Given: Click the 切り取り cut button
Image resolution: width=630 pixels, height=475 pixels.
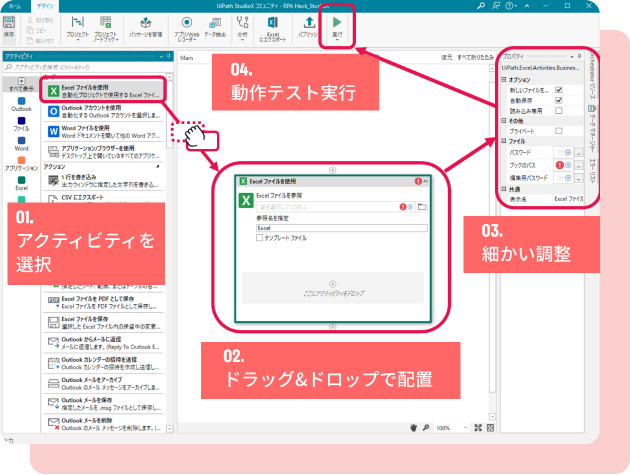Looking at the screenshot, I should pos(40,20).
